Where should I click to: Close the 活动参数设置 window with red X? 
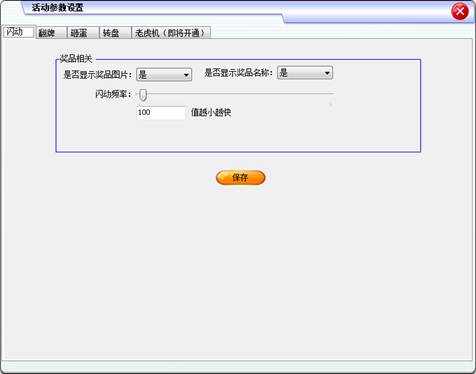point(460,11)
